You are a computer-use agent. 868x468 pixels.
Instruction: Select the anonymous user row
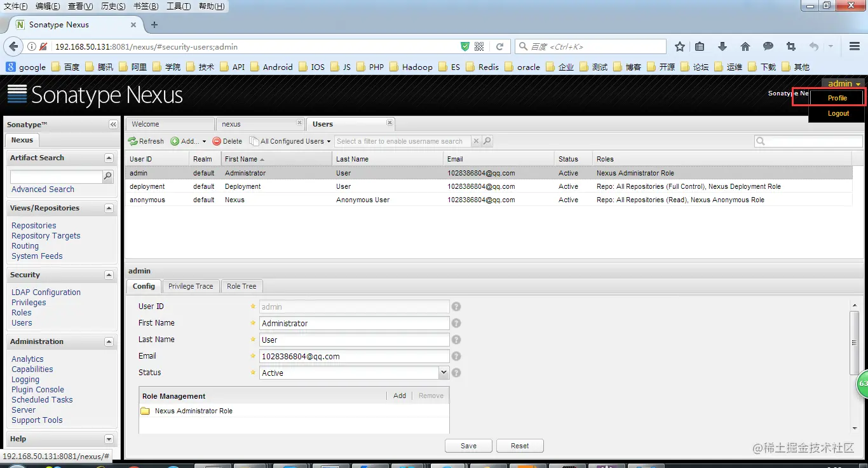489,200
